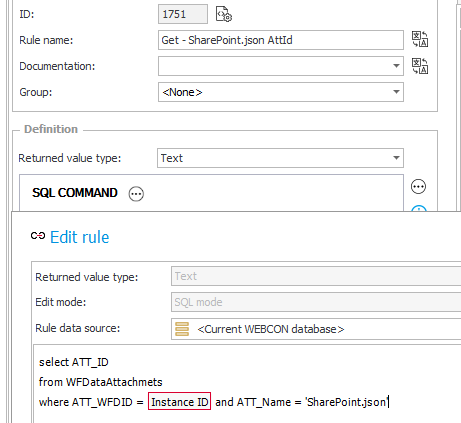
Task: Click the Definition group label
Action: 51,129
